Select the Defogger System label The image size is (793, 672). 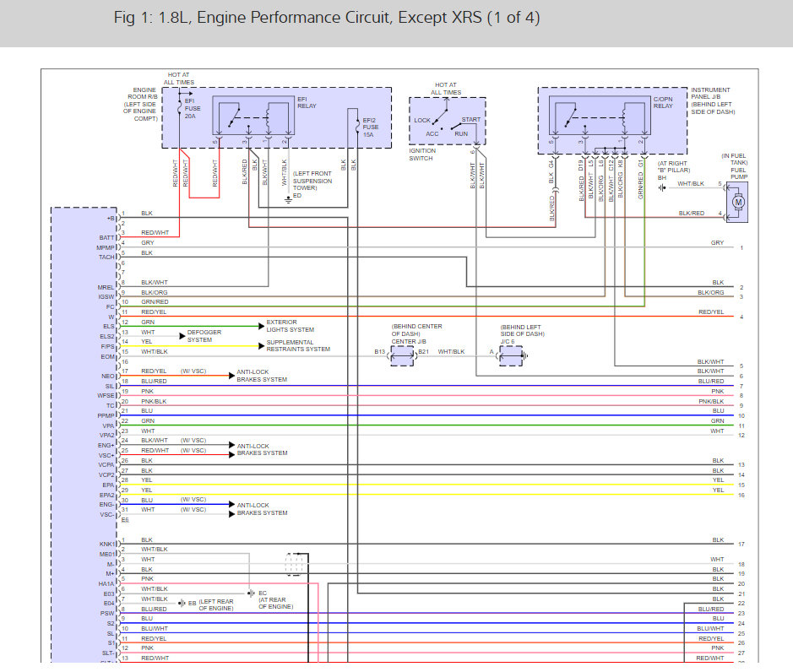pyautogui.click(x=204, y=336)
